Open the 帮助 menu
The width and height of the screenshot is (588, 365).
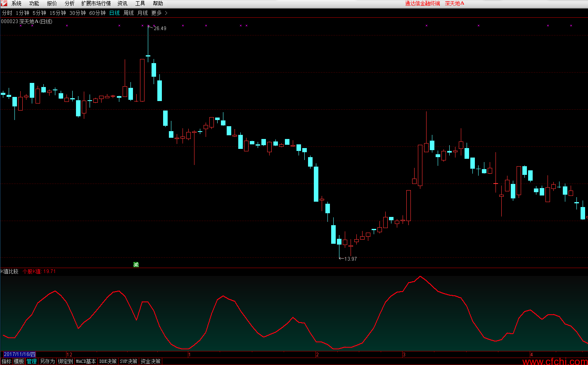tap(158, 3)
